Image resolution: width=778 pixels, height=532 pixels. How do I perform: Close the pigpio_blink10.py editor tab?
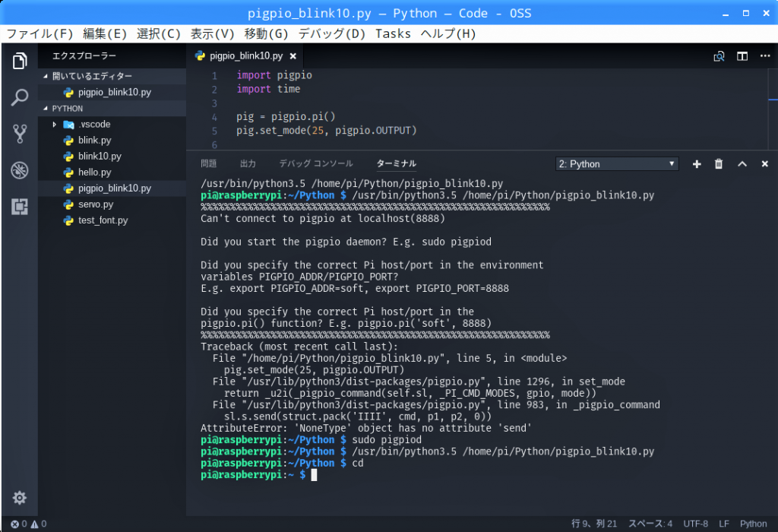pyautogui.click(x=293, y=56)
